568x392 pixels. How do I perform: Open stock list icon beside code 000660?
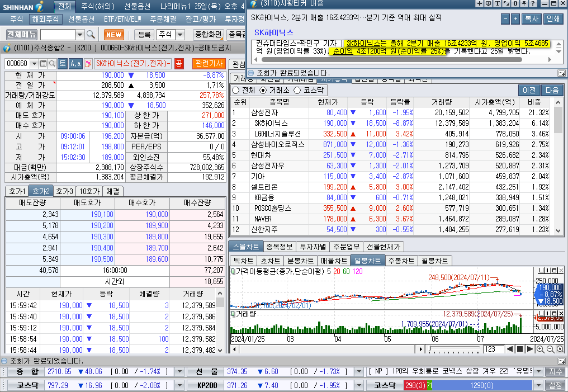(44, 64)
